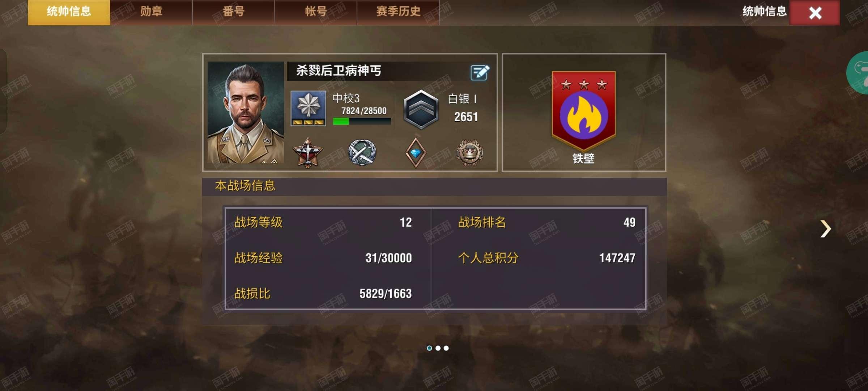The width and height of the screenshot is (868, 391).
Task: Open the 中校3 rank insignia icon
Action: 309,108
